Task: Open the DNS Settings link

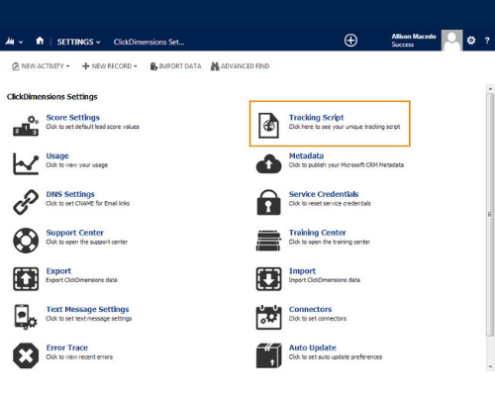Action: [70, 194]
